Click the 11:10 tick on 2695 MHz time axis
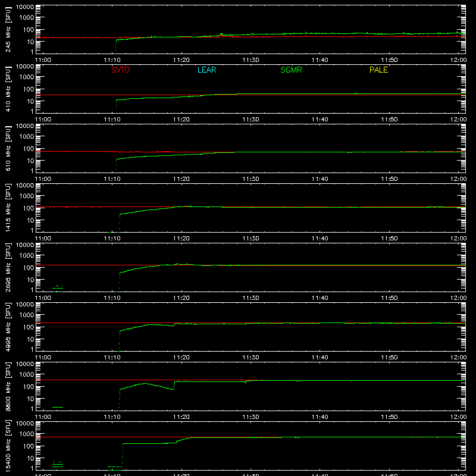476x476 pixels. 112,298
